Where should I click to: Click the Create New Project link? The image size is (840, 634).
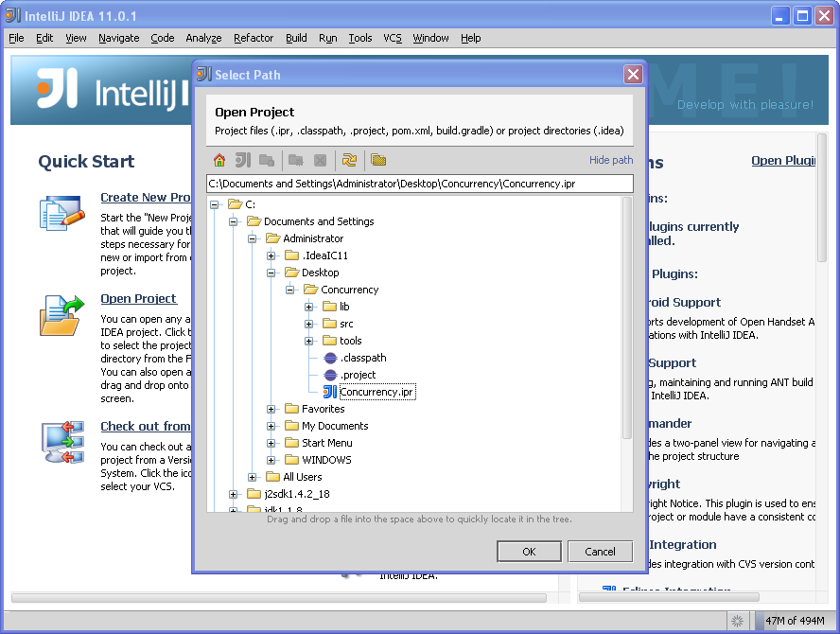[x=145, y=197]
